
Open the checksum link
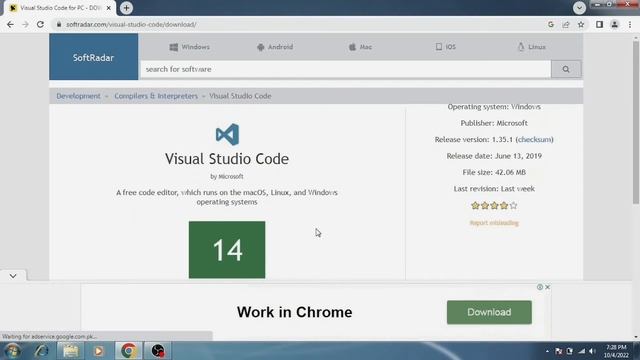pos(535,140)
